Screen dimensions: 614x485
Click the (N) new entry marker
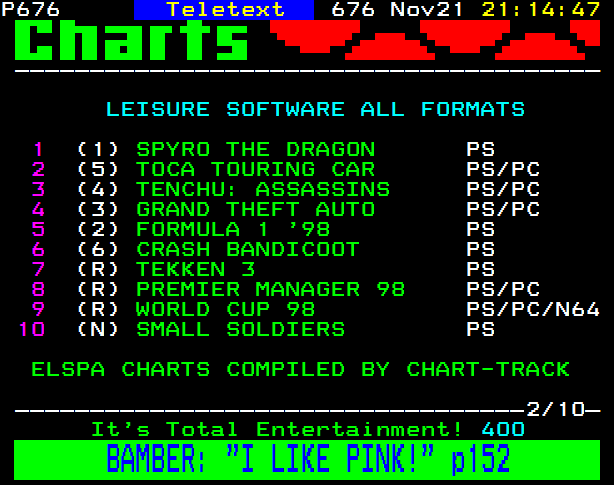(98, 329)
